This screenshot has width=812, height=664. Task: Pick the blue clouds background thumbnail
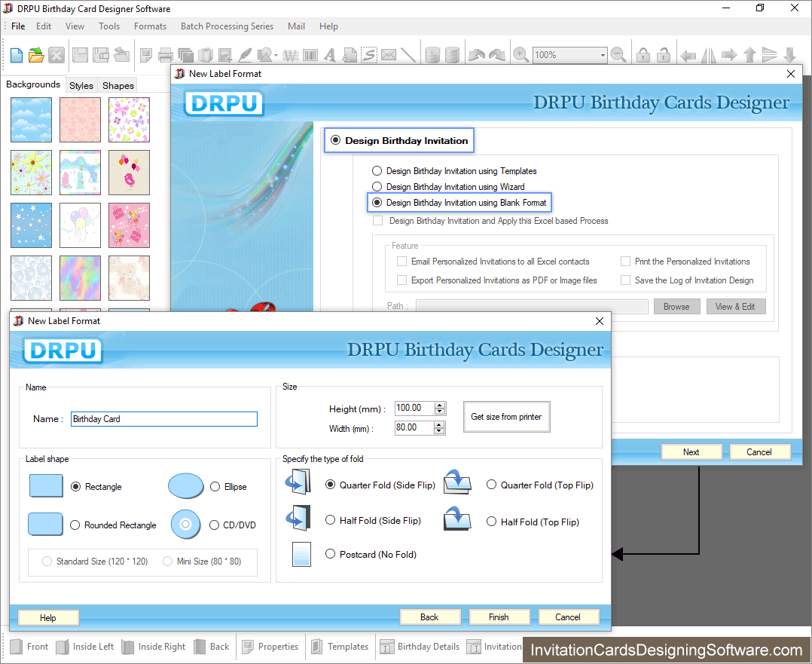(x=31, y=120)
